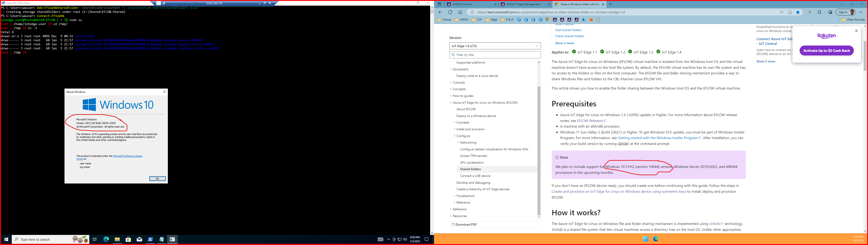Image resolution: width=868 pixels, height=245 pixels.
Task: Open the Version dropdown showing IoT Edge 1.4 (LTS)
Action: pyautogui.click(x=495, y=46)
